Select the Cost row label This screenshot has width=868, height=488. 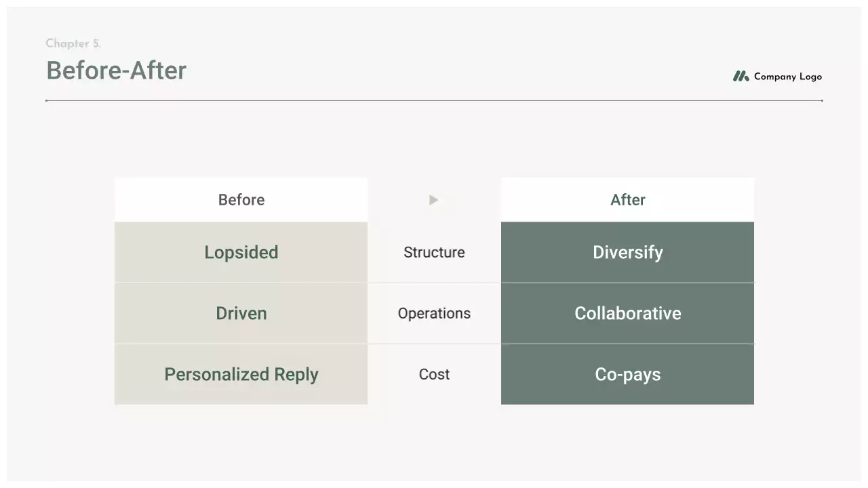coord(434,374)
